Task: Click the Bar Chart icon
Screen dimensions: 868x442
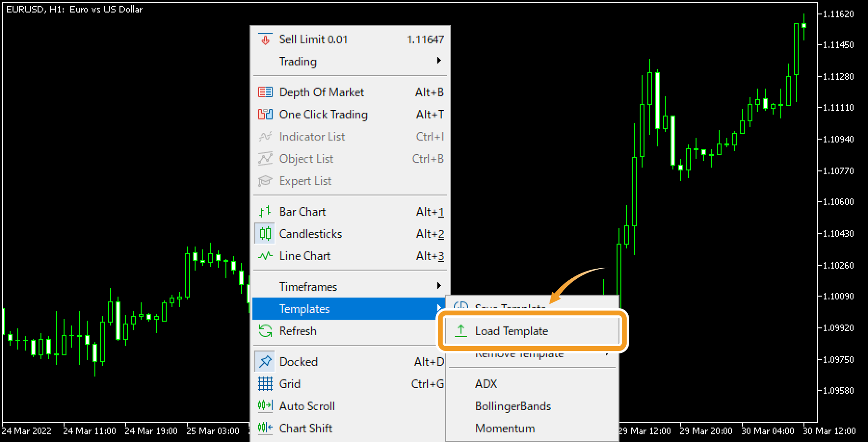Action: 265,211
